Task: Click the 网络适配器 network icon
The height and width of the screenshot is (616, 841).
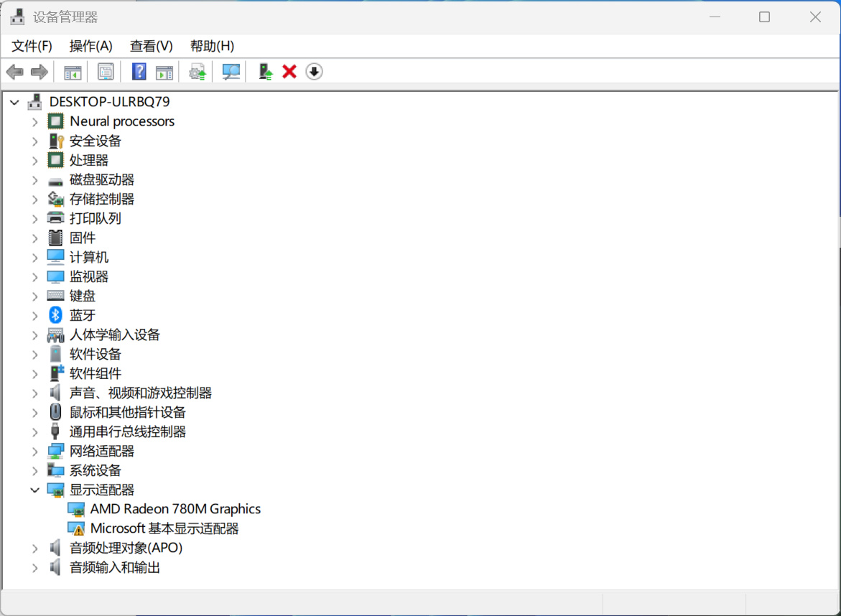Action: click(55, 451)
